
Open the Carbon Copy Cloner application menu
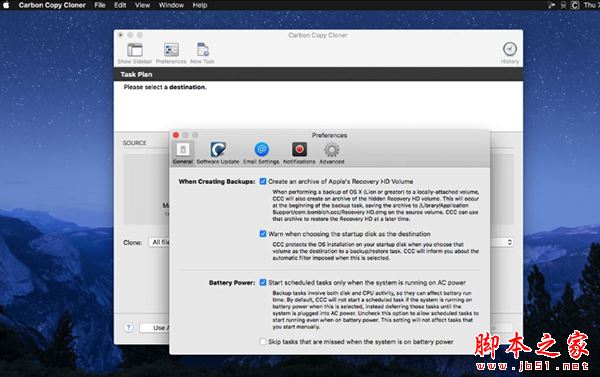pyautogui.click(x=52, y=5)
